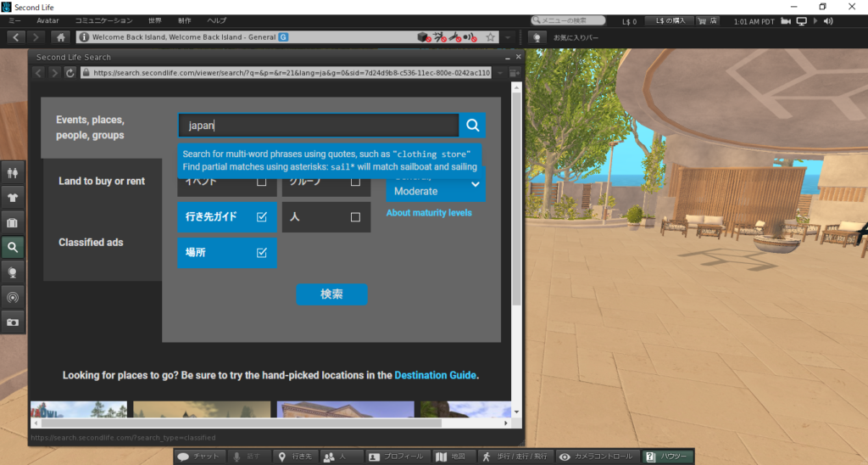Click the search panel vertical scrollbar
Screen dimensions: 868x465
[x=516, y=199]
